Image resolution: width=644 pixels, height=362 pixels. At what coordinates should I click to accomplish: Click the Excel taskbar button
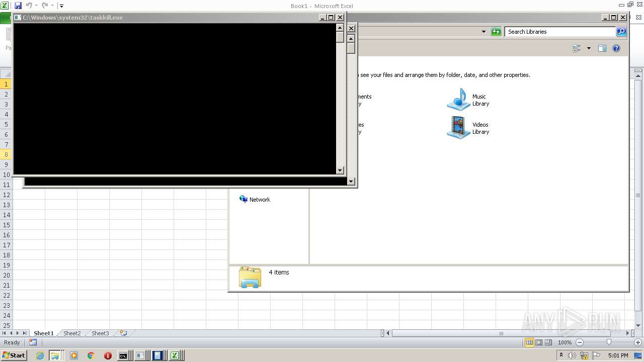click(176, 355)
